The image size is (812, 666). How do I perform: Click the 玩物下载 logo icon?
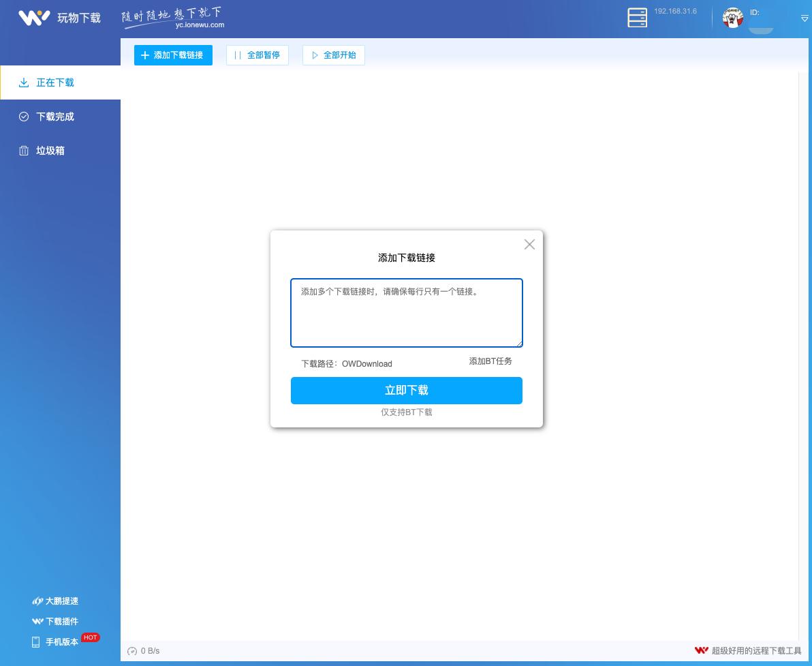pos(34,18)
